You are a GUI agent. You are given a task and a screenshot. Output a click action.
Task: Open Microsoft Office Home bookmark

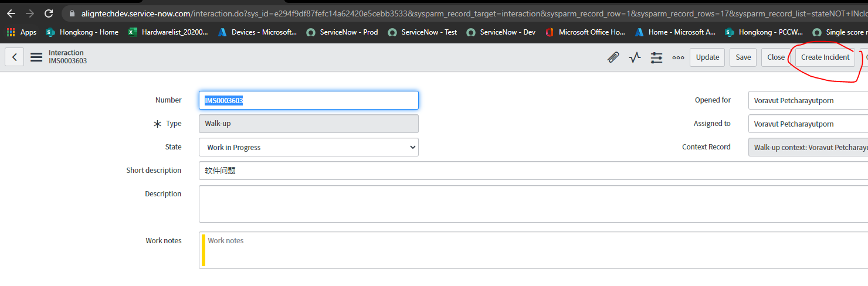(x=585, y=32)
